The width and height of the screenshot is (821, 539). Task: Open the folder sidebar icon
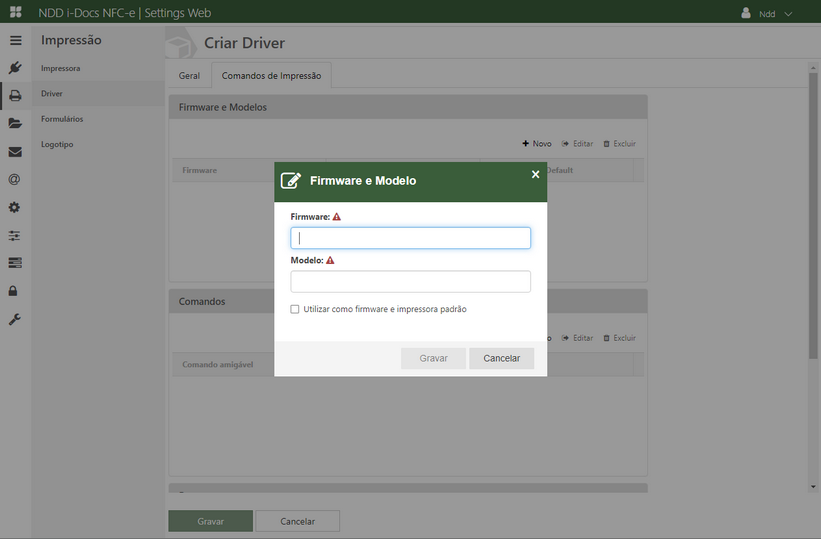coord(15,123)
